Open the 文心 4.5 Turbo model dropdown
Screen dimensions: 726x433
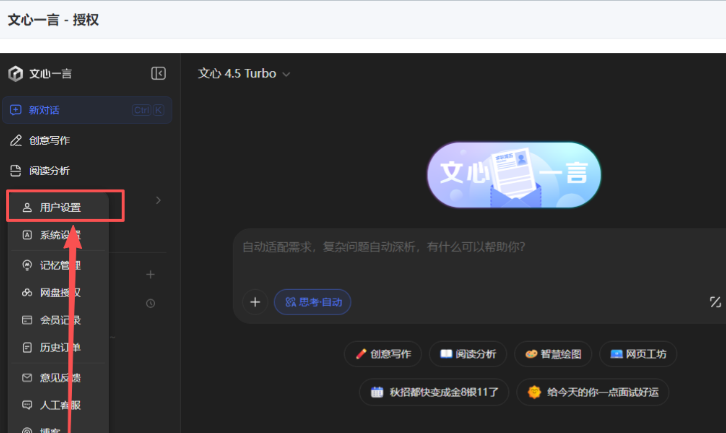(x=244, y=74)
